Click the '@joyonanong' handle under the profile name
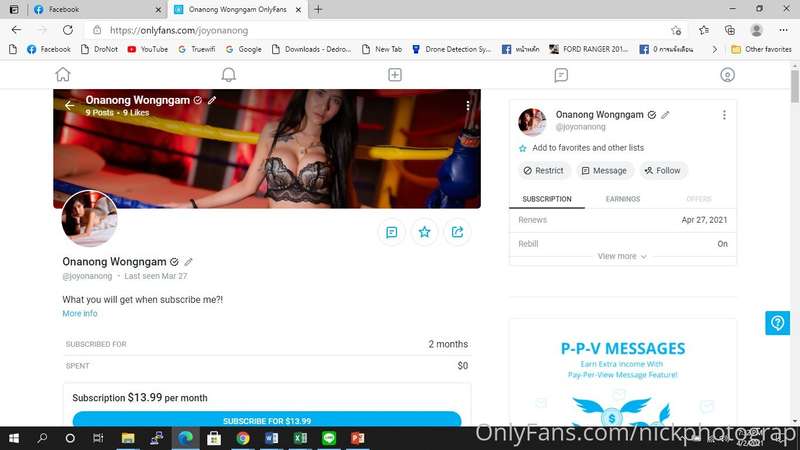Screen dimensions: 800x450 click(x=87, y=276)
